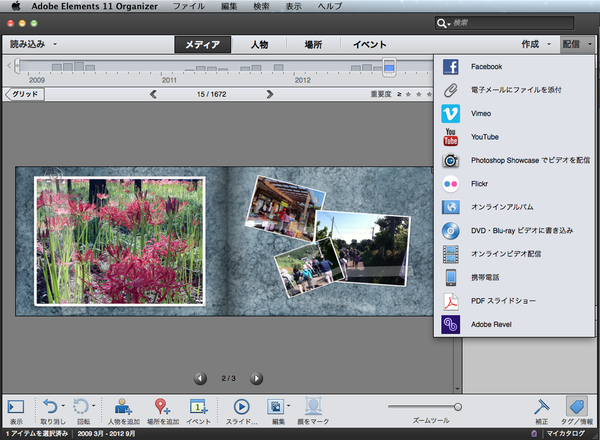Select the Adobe Revel icon
The width and height of the screenshot is (600, 440).
[450, 324]
